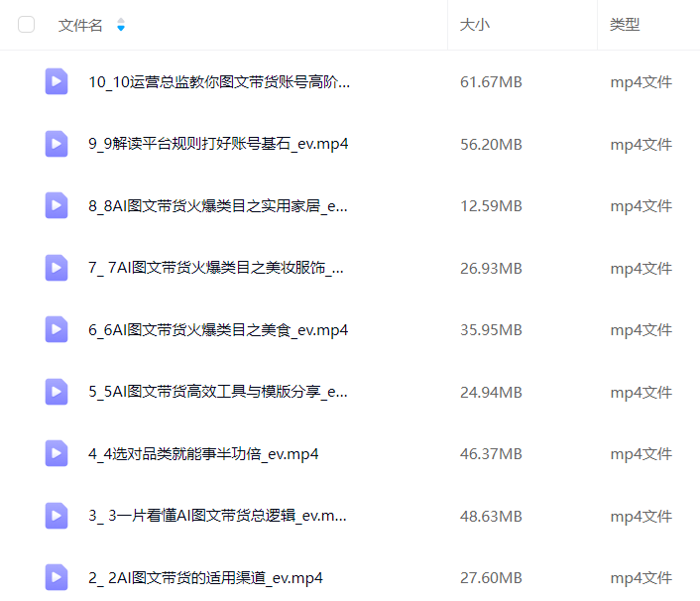
Task: Click mp4文件 type in the 12.59MB row
Action: click(x=642, y=206)
